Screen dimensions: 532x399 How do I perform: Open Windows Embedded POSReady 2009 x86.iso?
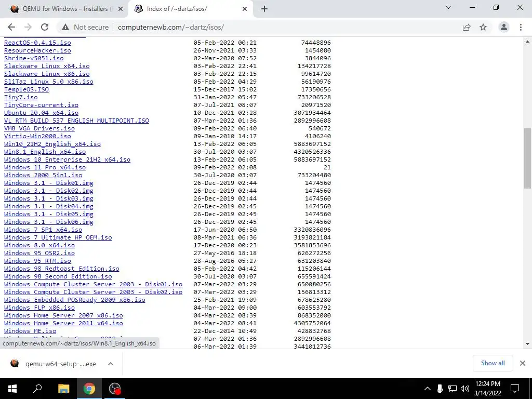click(75, 300)
